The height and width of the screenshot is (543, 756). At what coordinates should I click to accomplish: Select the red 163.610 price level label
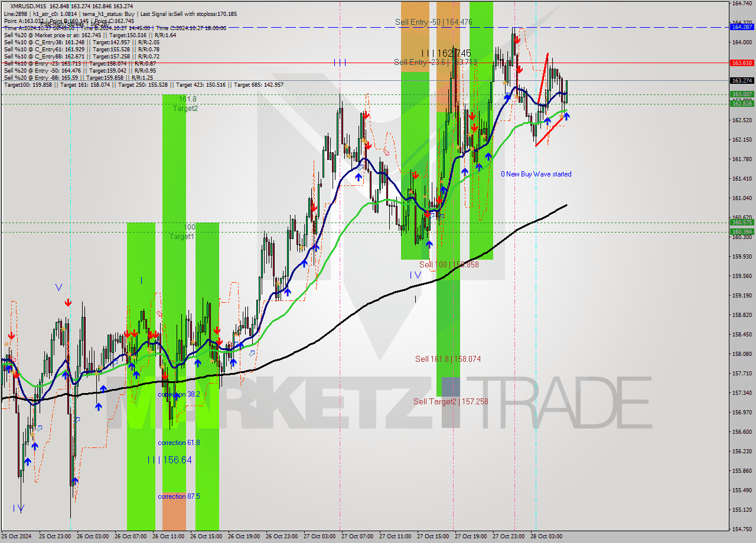742,63
